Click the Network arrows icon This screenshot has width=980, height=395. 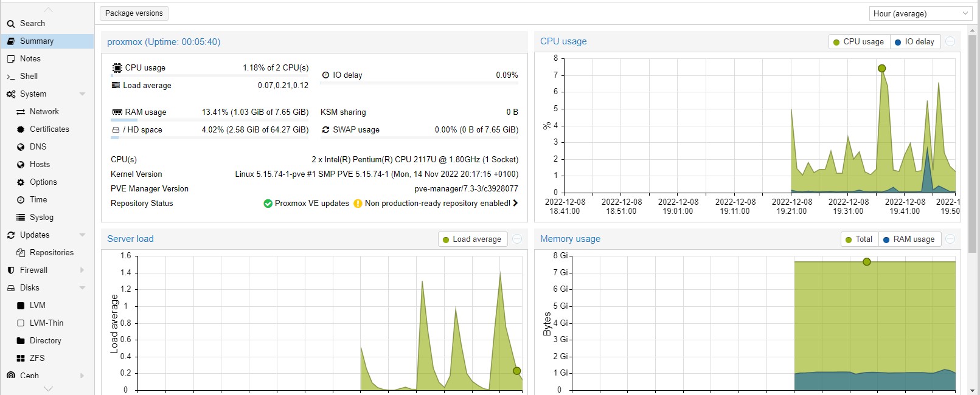pos(21,112)
